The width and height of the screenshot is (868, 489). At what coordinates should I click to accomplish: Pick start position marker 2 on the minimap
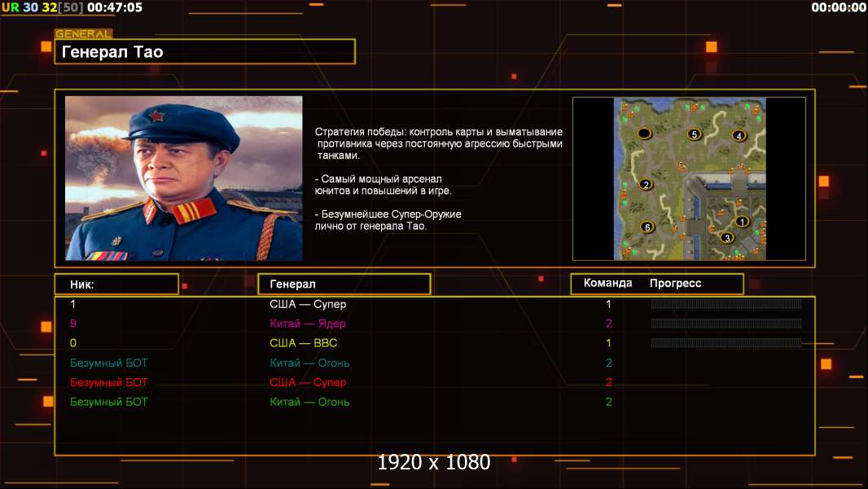point(646,184)
